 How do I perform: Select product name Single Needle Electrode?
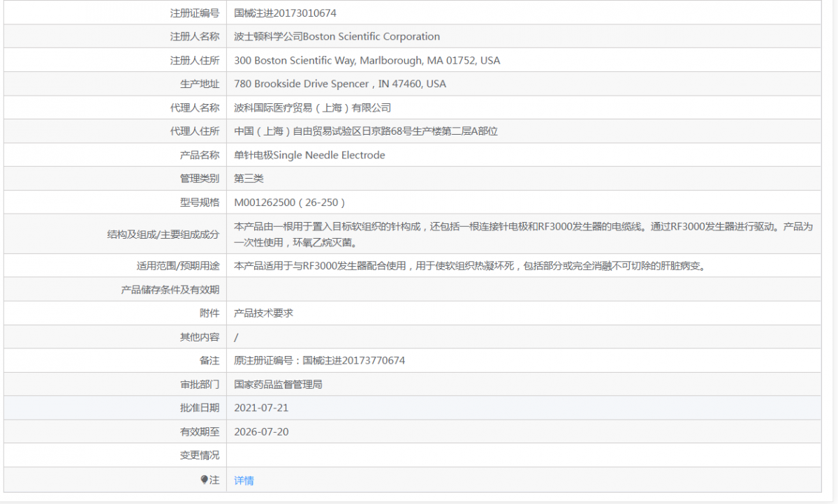pos(329,155)
